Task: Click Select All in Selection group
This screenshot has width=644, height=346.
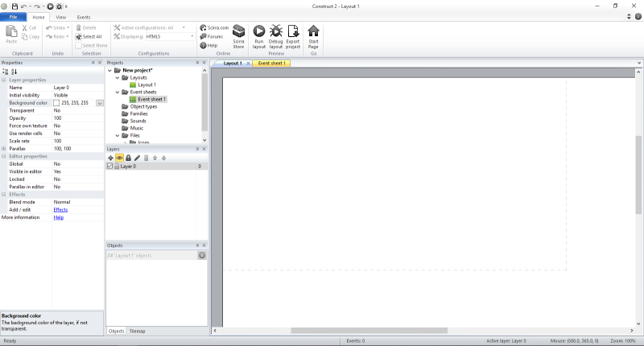Action: click(89, 36)
